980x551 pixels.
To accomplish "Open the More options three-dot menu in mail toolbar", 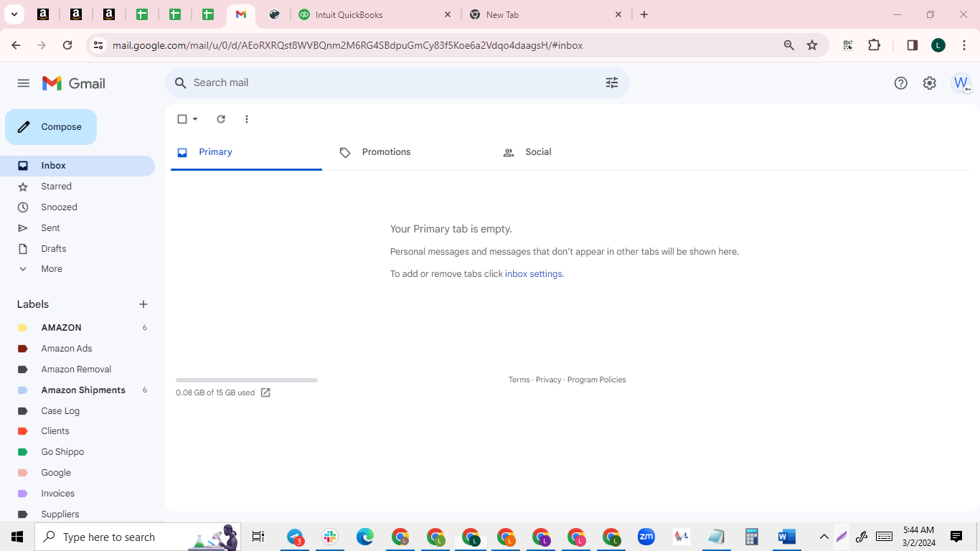I will 247,119.
